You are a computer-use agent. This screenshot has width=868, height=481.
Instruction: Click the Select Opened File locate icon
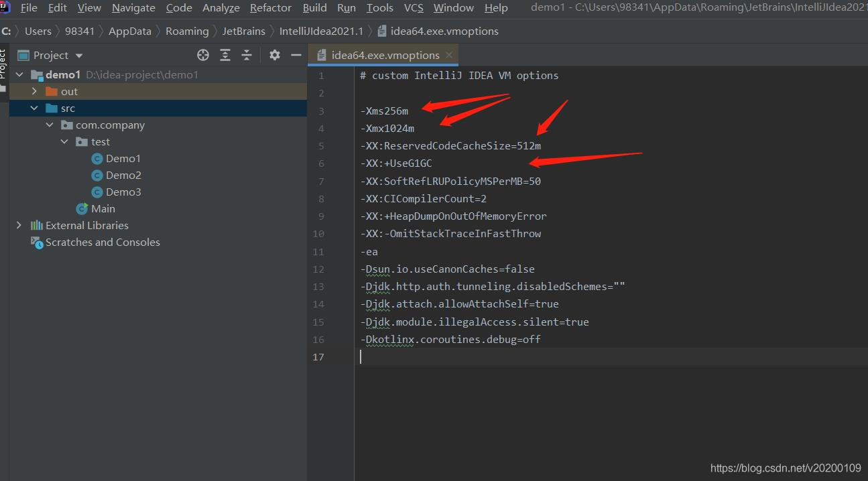coord(203,55)
